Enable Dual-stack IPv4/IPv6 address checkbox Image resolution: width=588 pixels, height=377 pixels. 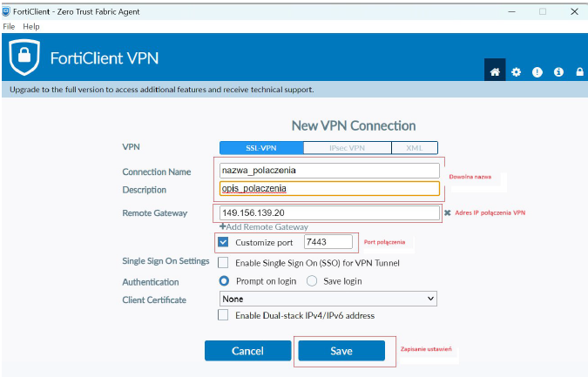click(x=224, y=315)
